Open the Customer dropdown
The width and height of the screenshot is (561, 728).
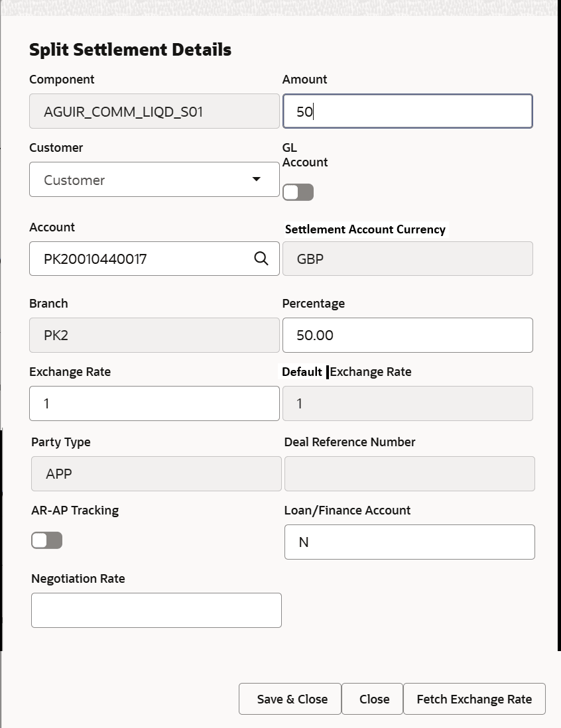click(x=155, y=179)
